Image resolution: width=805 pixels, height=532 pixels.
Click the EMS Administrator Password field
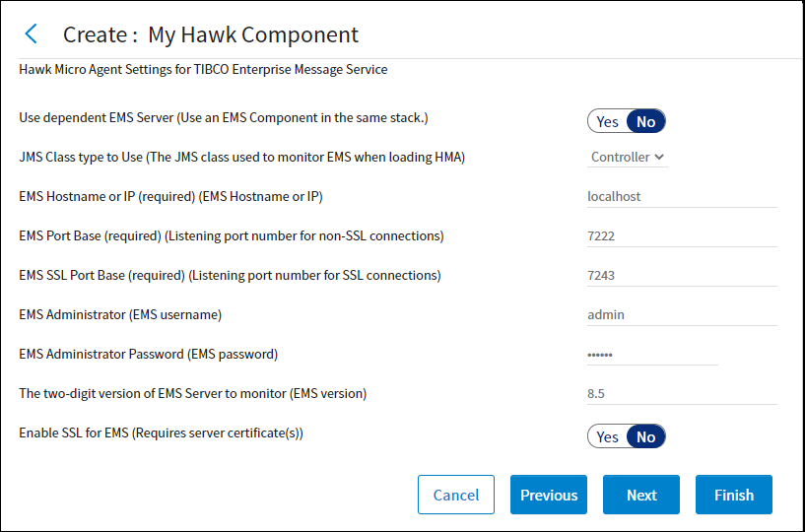651,354
